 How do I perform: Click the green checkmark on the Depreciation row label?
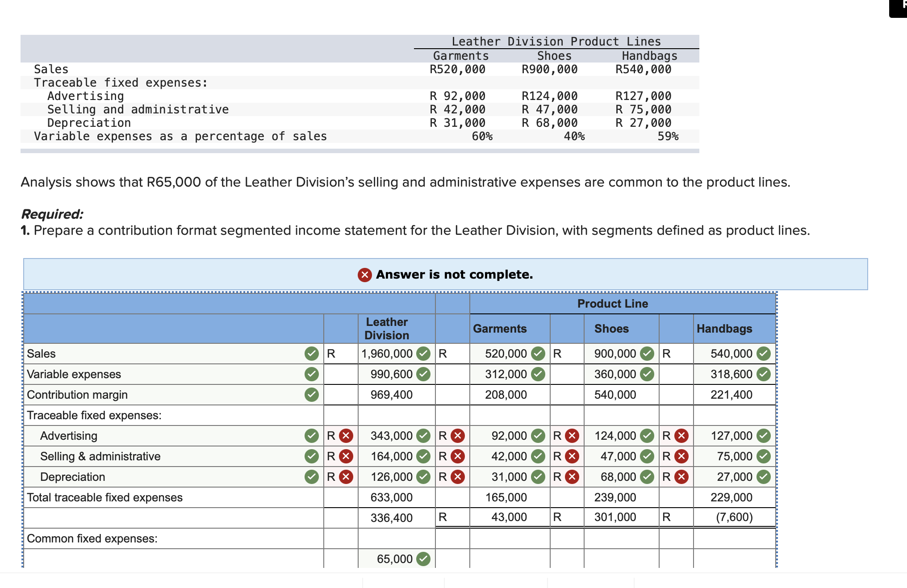[311, 477]
